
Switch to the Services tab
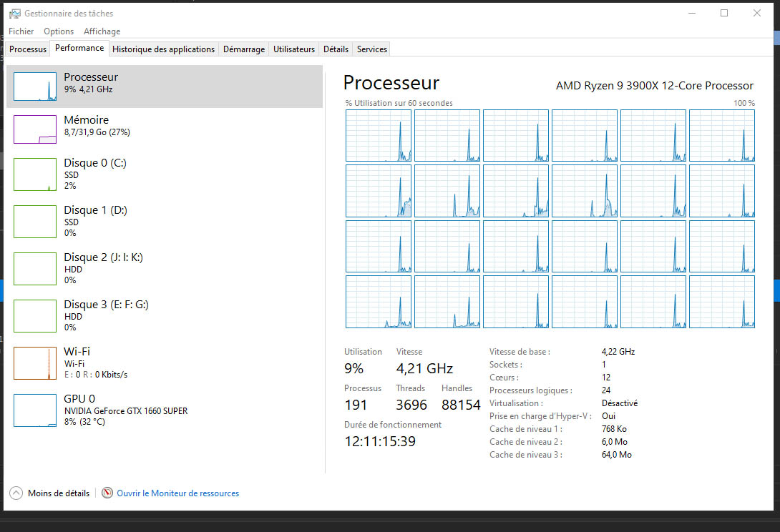[x=372, y=49]
